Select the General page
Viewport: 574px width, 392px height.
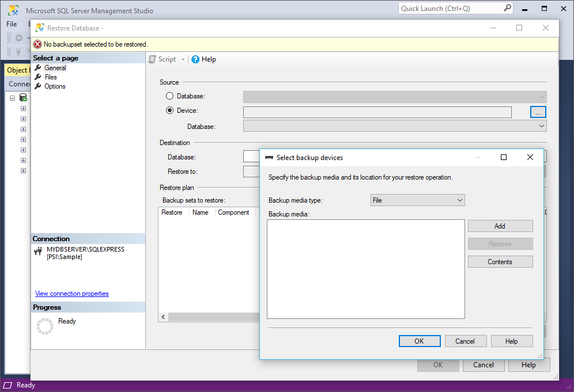tap(55, 68)
